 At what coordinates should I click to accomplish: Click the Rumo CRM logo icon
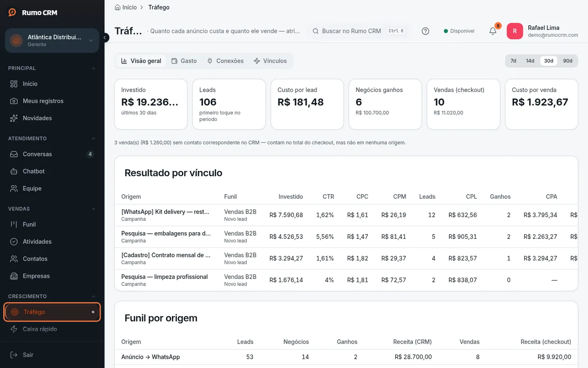pos(12,12)
